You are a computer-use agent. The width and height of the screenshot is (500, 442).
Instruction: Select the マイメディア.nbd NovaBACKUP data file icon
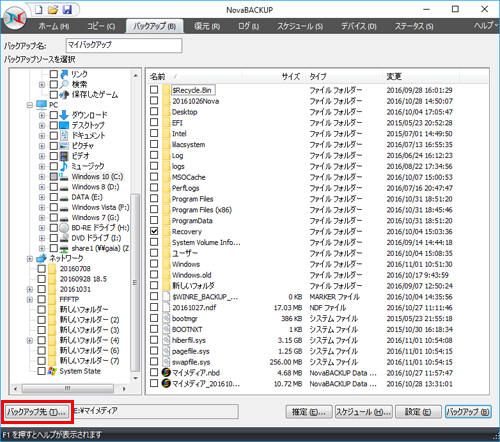(x=166, y=373)
